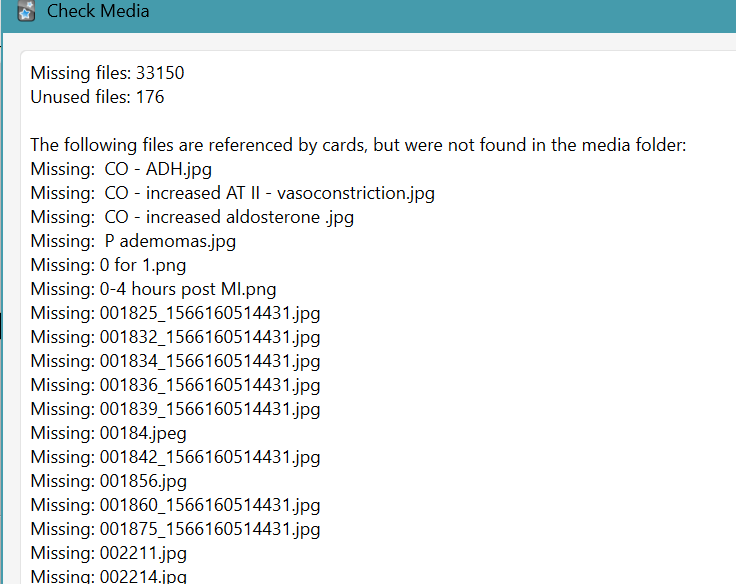Image resolution: width=736 pixels, height=584 pixels.
Task: Click the "00184.jpeg" missing entry
Action: click(x=108, y=433)
